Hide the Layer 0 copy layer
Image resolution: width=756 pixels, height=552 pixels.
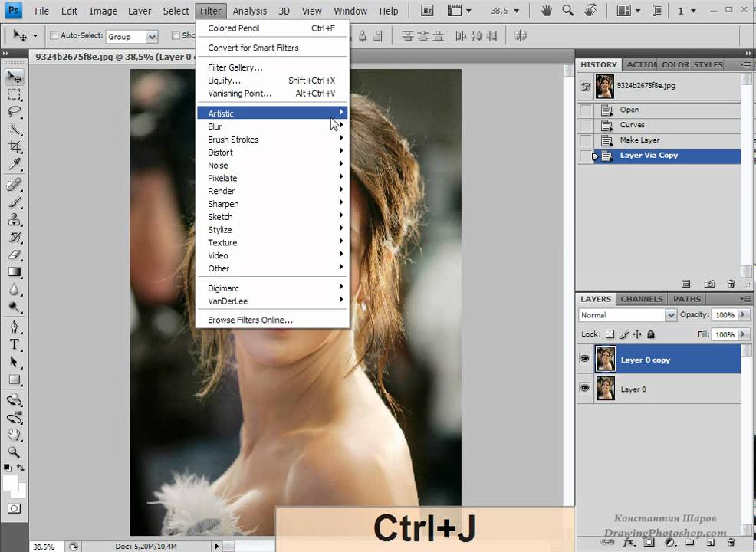point(585,359)
